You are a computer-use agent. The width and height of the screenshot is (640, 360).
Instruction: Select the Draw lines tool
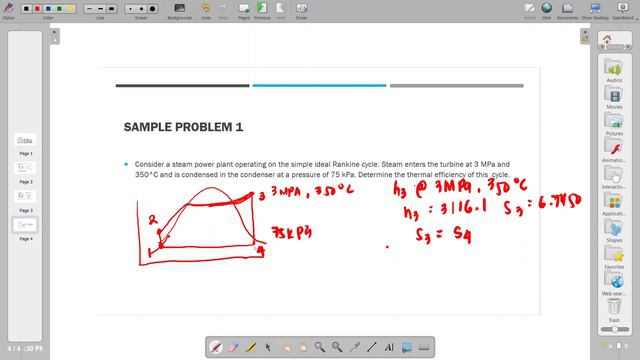372,347
